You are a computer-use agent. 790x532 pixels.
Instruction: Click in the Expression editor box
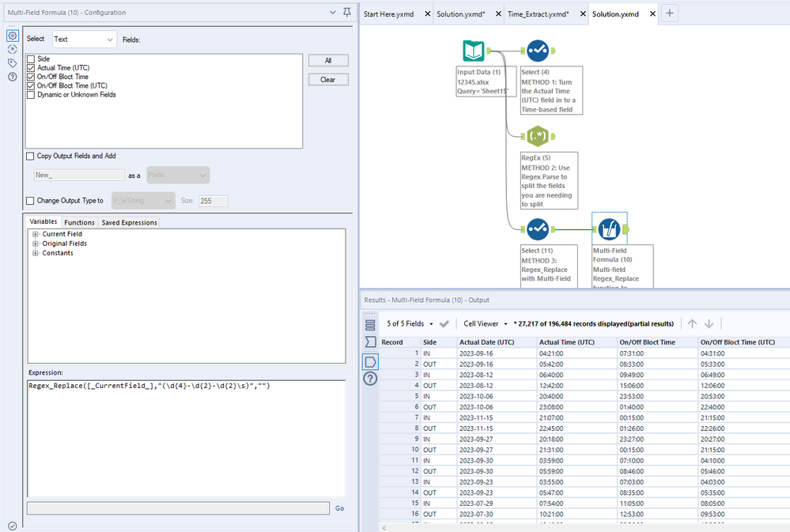(187, 438)
